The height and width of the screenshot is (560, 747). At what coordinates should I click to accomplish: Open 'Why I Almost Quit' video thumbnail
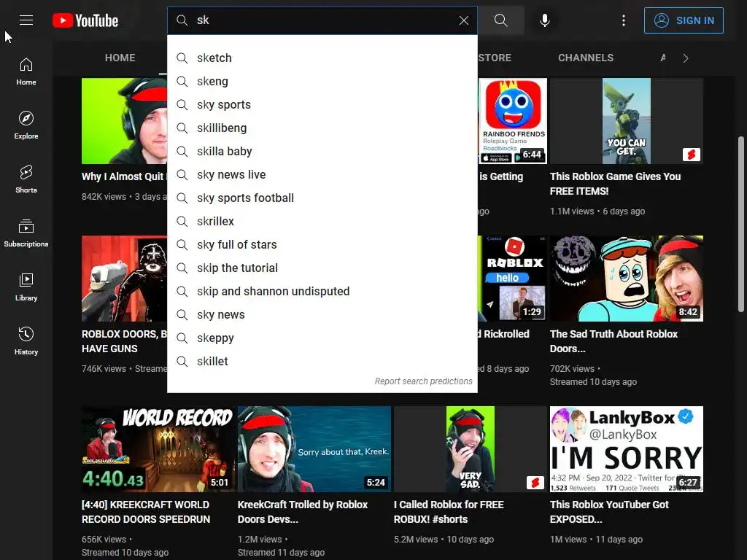coord(124,121)
